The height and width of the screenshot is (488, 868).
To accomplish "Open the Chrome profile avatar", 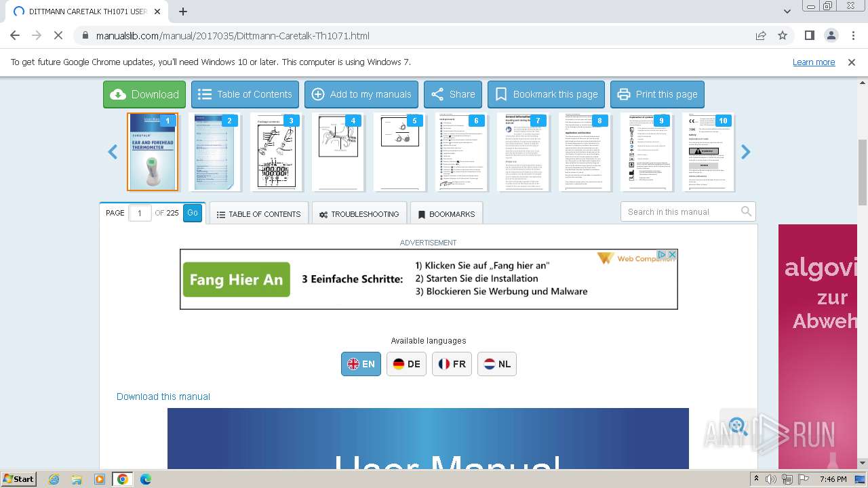I will click(831, 35).
